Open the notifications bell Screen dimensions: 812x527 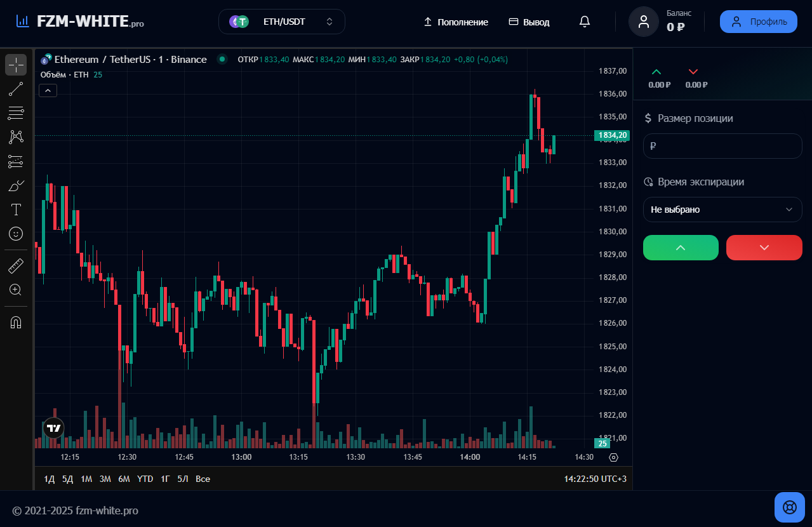click(585, 22)
